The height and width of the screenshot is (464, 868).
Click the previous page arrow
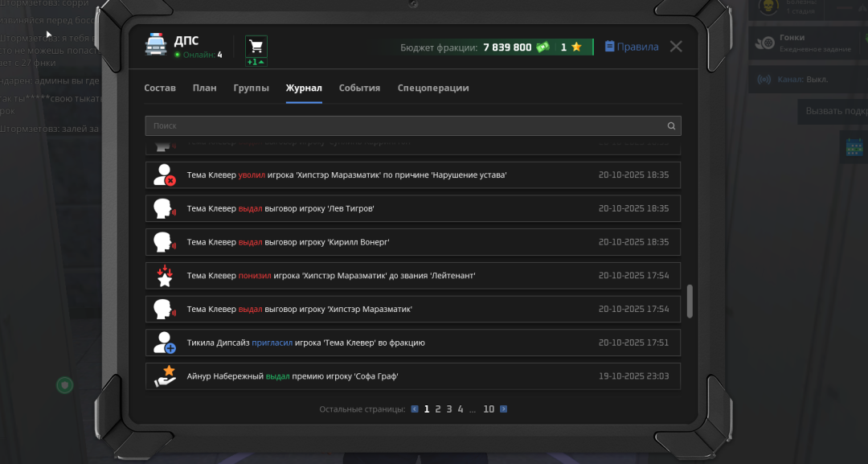click(x=415, y=409)
